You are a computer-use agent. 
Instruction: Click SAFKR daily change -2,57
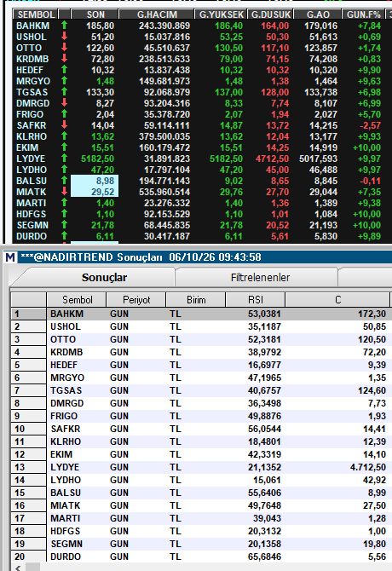point(370,125)
